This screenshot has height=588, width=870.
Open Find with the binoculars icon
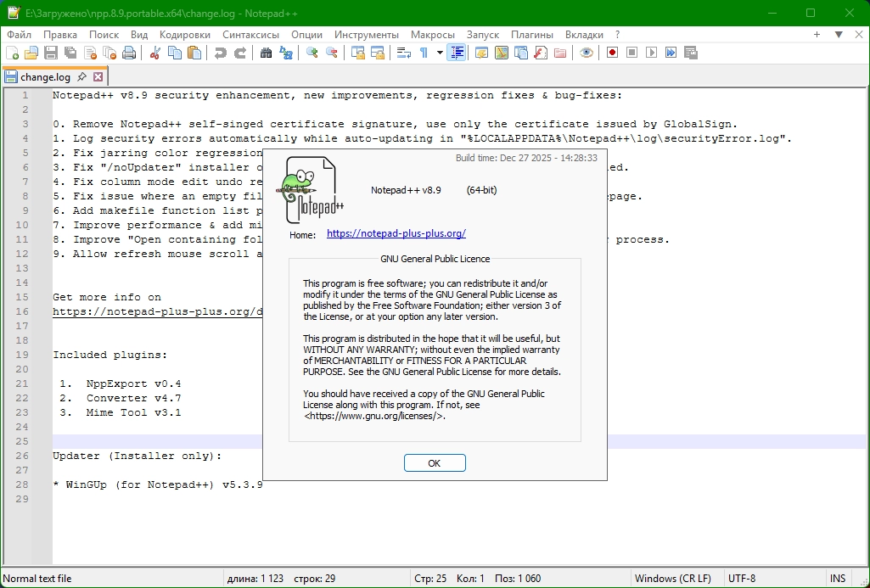click(266, 53)
